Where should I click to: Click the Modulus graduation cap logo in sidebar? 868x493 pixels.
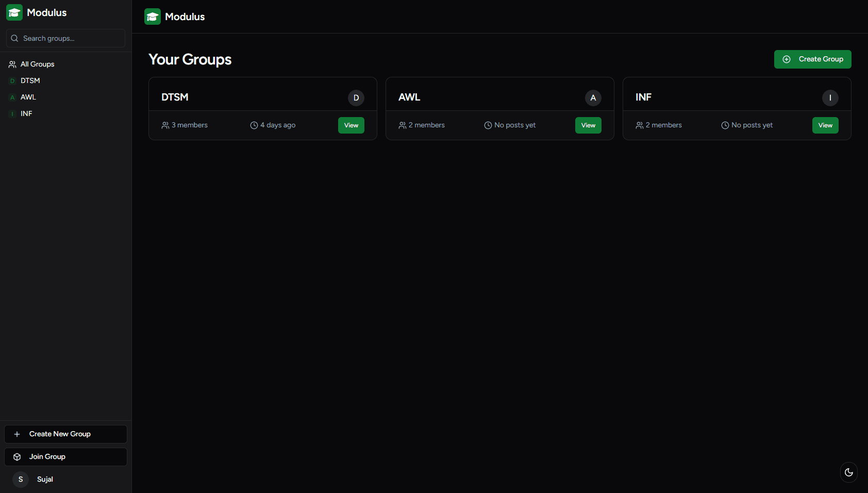coord(14,12)
